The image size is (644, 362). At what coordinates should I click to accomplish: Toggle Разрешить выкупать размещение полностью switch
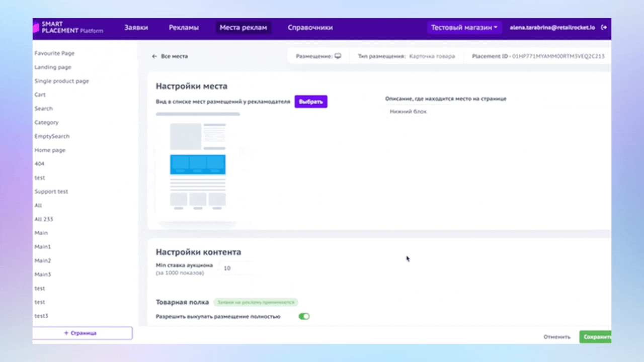[x=304, y=316]
